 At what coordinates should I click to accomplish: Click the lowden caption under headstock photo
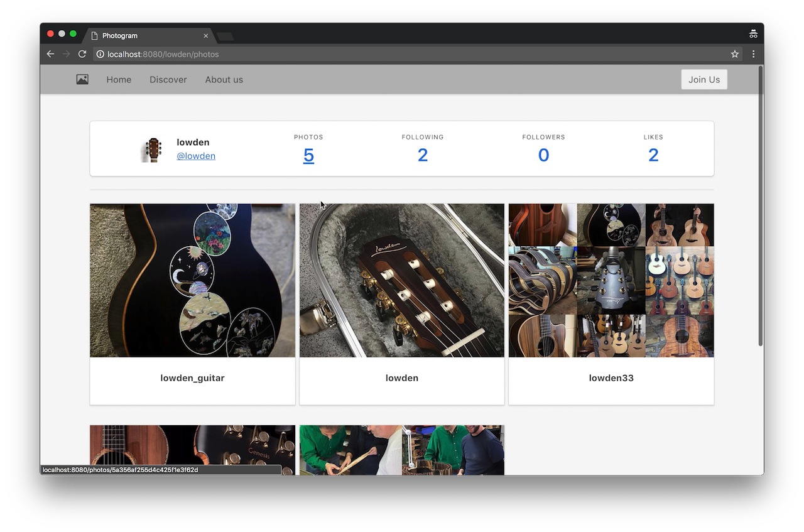coord(402,378)
